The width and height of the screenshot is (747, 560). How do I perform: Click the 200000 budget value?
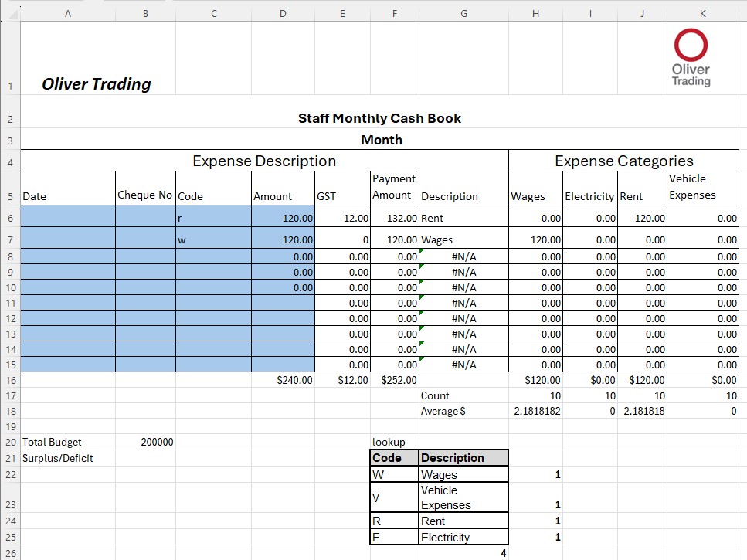point(145,443)
